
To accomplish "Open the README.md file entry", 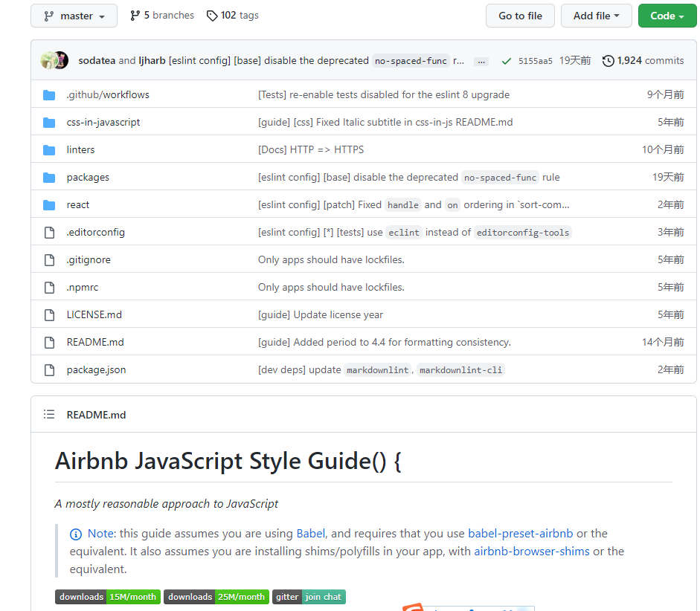I will [95, 342].
